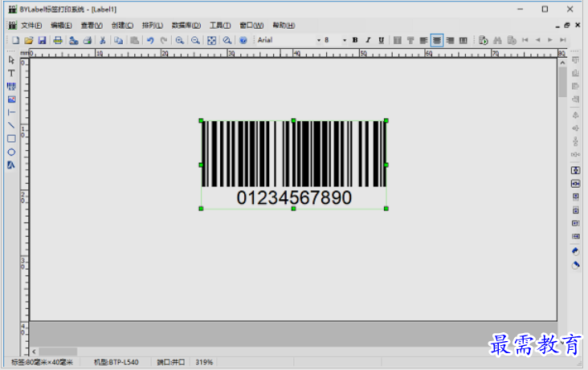Close the inner Label1 document
588x370 pixels.
578,25
